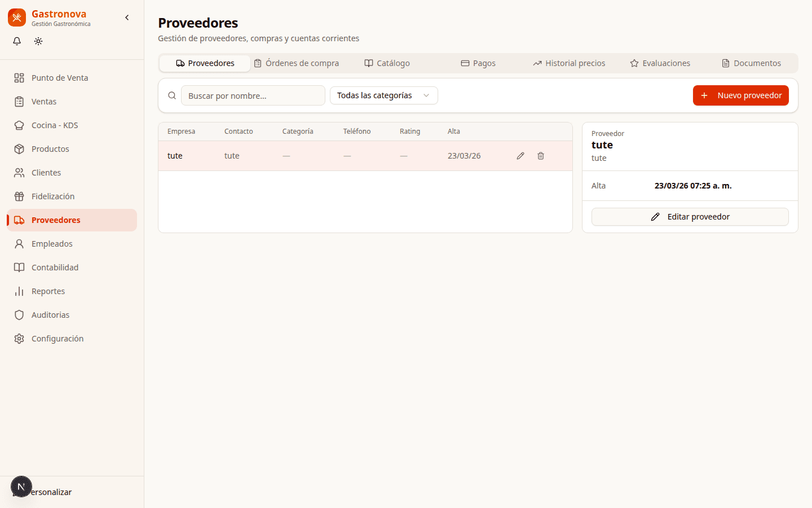This screenshot has height=508, width=812.
Task: Open the Todas las categorías dropdown
Action: [383, 95]
